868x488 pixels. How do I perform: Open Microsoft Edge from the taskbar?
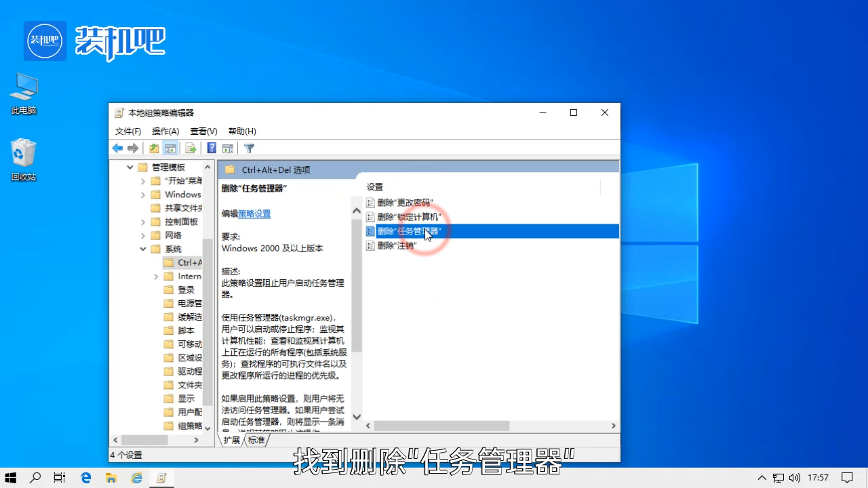(x=85, y=477)
